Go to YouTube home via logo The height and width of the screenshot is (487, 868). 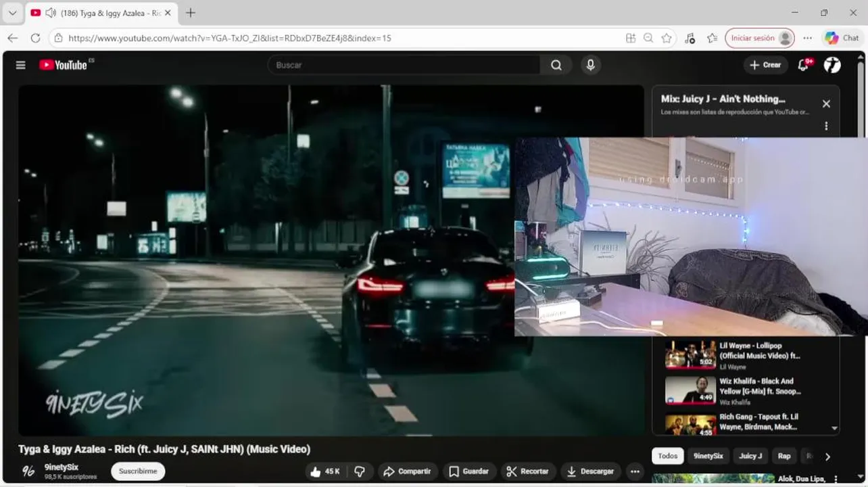coord(63,65)
